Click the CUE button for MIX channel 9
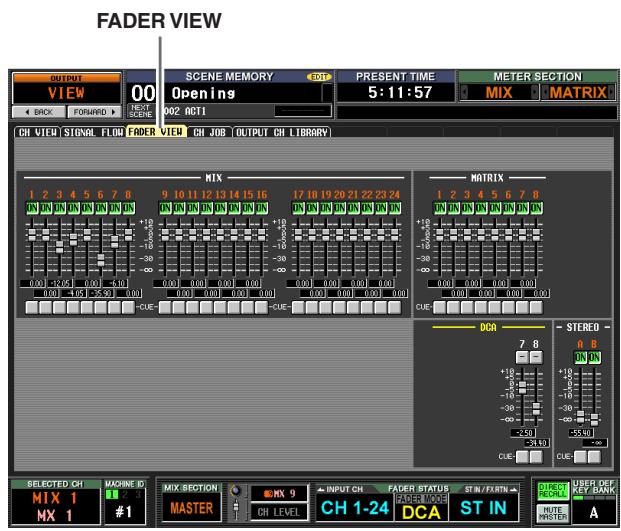Image resolution: width=621 pixels, height=531 pixels. (165, 308)
